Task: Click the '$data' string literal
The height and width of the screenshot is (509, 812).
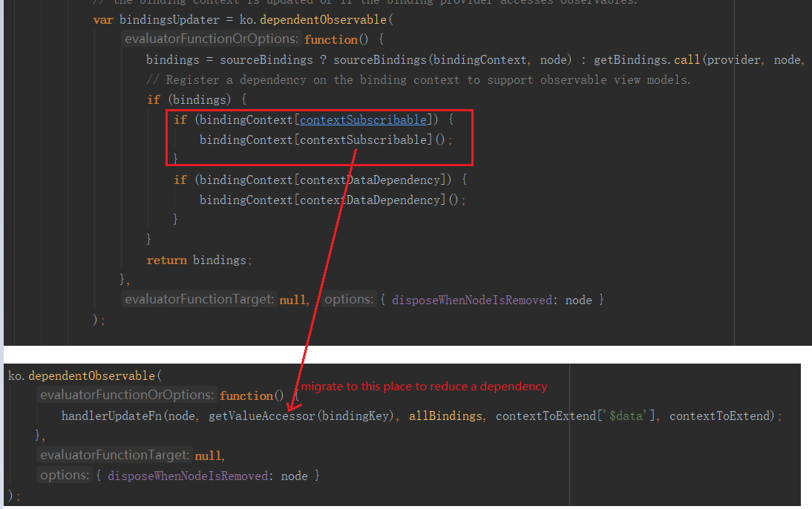Action: 626,416
